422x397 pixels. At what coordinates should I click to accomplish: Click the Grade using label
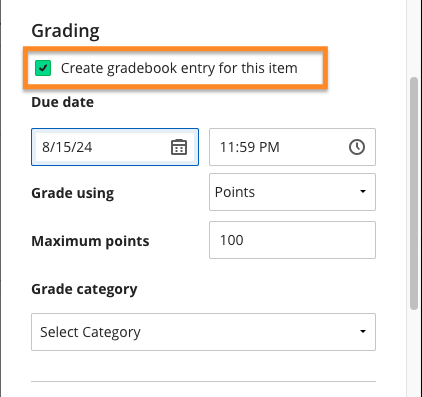pyautogui.click(x=73, y=193)
